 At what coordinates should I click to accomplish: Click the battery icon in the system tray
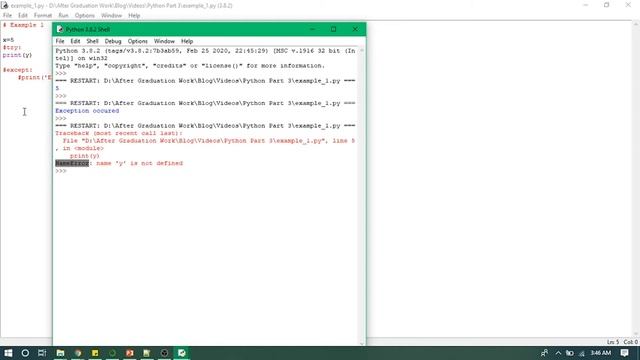click(570, 353)
